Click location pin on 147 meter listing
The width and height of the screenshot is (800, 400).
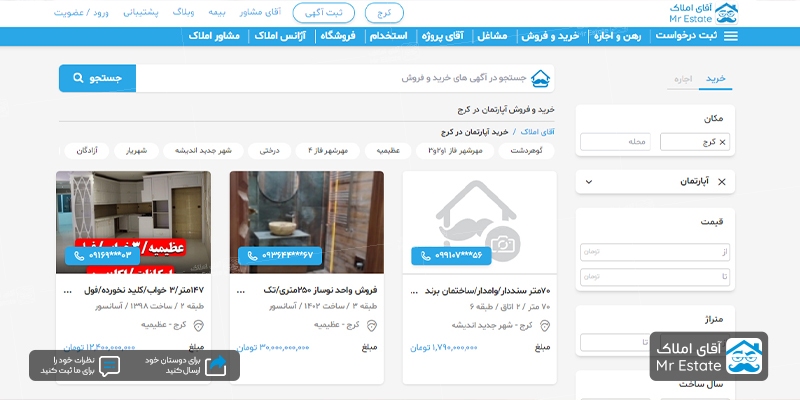(198, 325)
